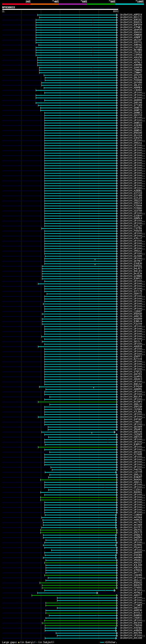146x644 pixels.
Task: Click the cyan alignment bar for UniRef100_A9PDI4
Action: 77,15
